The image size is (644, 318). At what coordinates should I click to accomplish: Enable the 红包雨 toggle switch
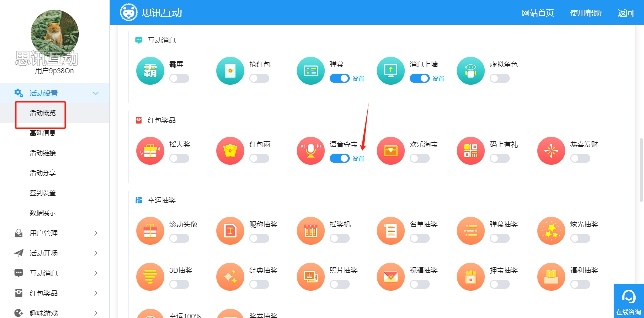click(259, 158)
